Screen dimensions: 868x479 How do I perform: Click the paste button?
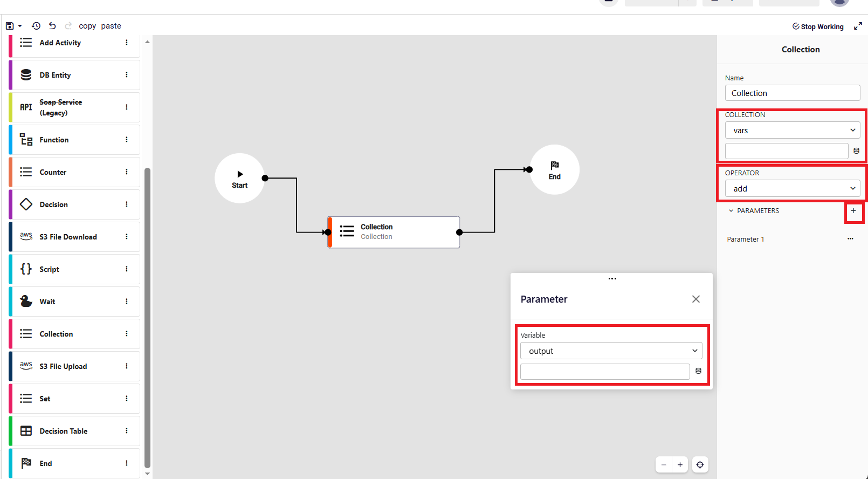[111, 26]
